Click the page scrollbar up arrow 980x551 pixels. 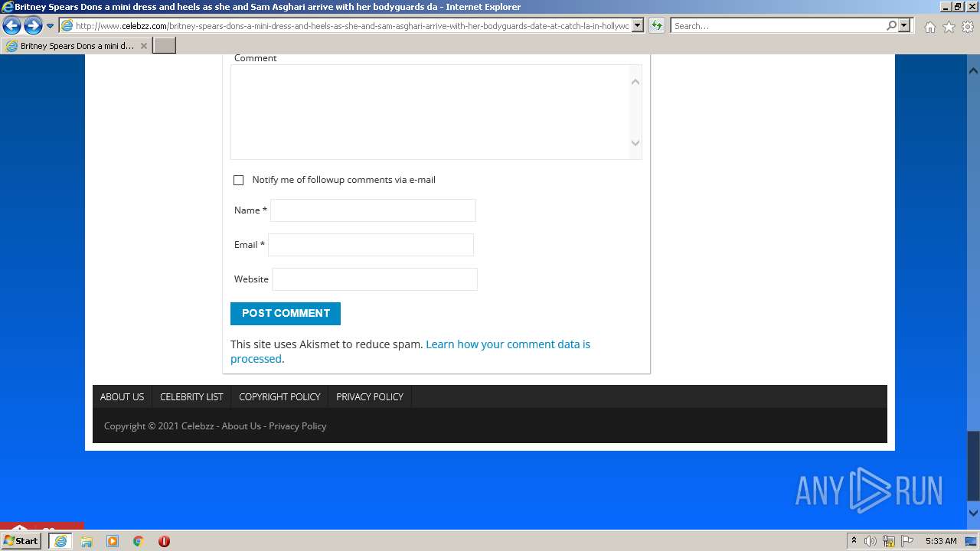973,70
